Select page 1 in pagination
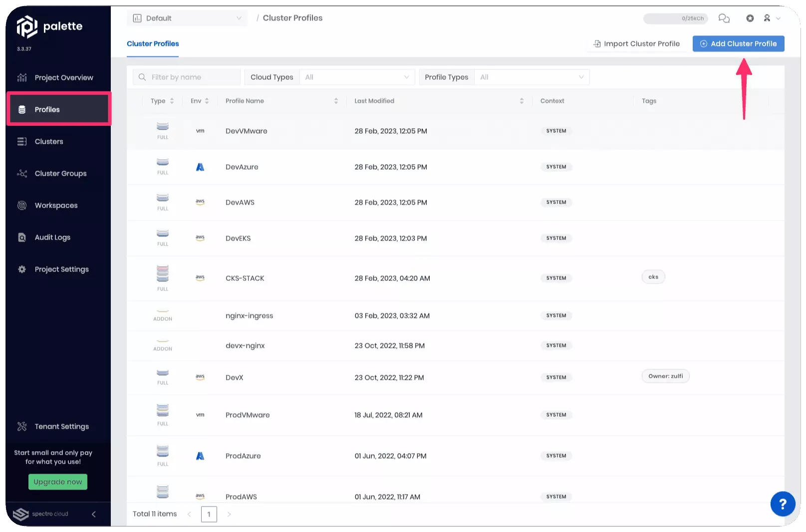The height and width of the screenshot is (532, 806). click(209, 514)
